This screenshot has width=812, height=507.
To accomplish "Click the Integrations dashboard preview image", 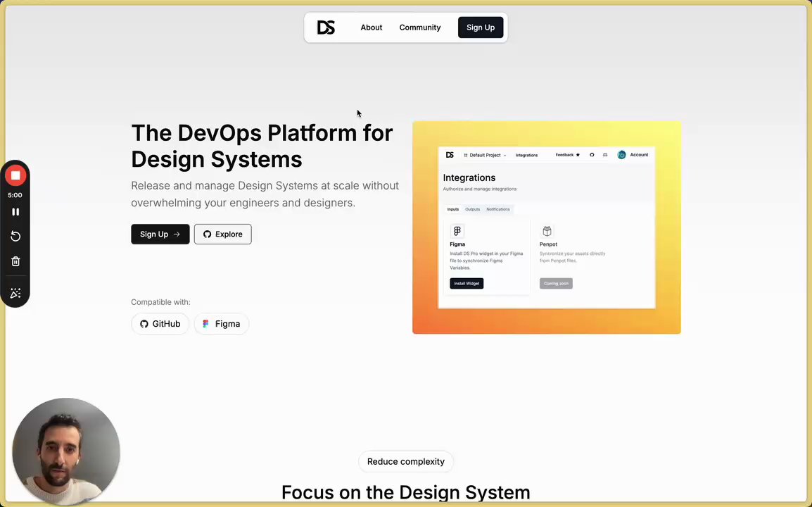I will [546, 227].
